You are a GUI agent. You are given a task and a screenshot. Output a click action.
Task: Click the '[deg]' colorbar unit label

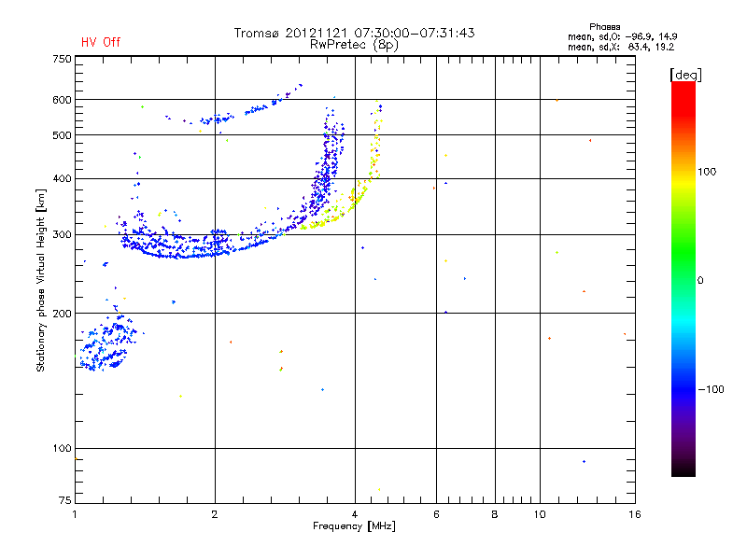[x=685, y=75]
